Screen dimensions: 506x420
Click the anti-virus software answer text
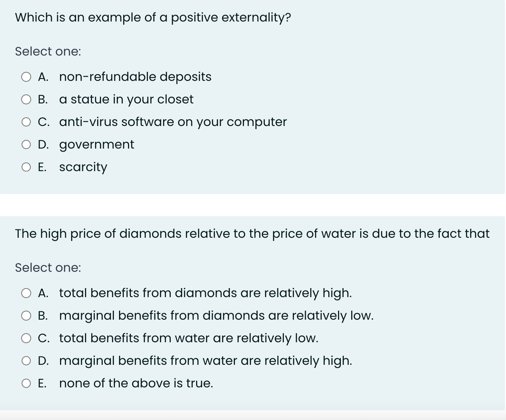(173, 122)
